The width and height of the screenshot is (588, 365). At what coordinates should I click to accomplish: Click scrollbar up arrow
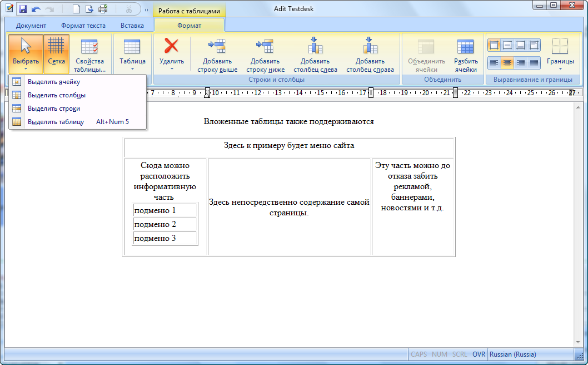coord(578,108)
